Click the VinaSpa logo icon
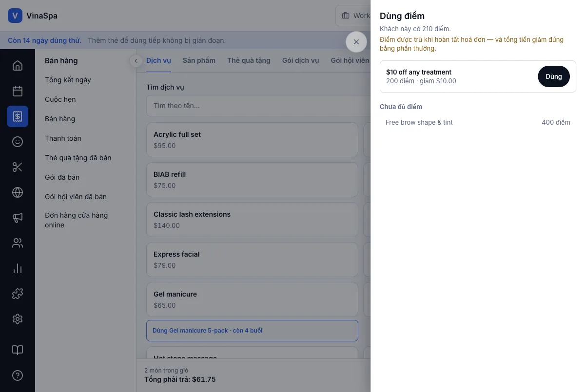The image size is (585, 392). point(15,16)
